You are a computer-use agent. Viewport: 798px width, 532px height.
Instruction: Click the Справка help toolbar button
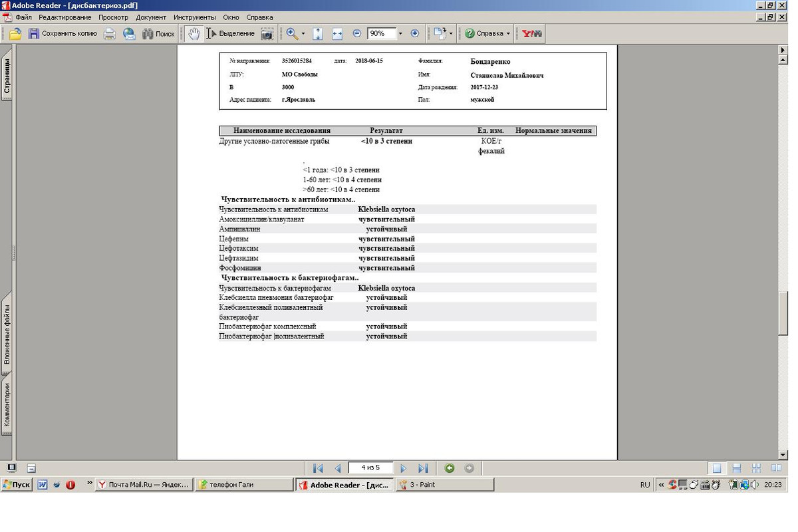487,33
